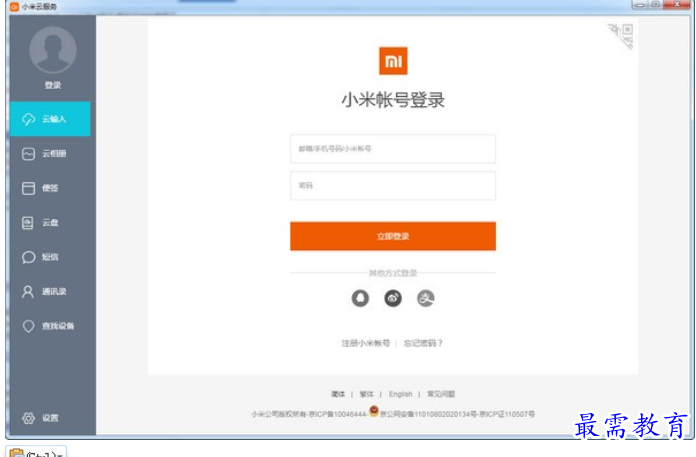Open the 云盘 cloud drive tab
696x457 pixels.
(50, 223)
